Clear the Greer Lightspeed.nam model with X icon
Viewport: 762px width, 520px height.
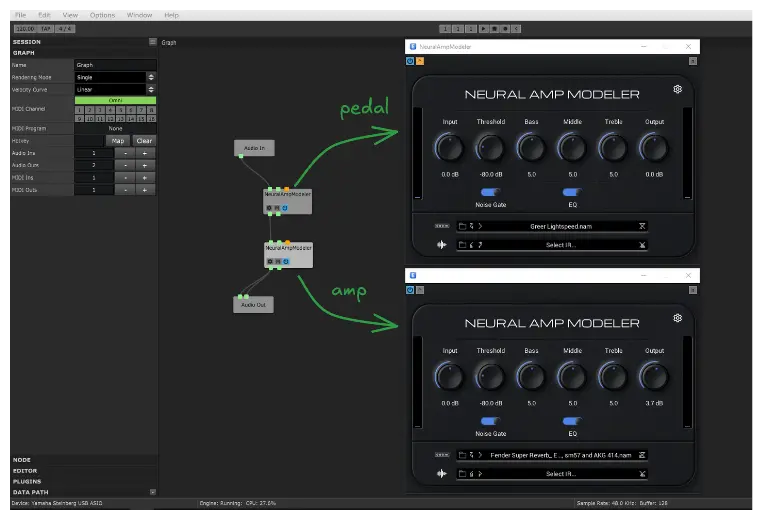tap(642, 226)
